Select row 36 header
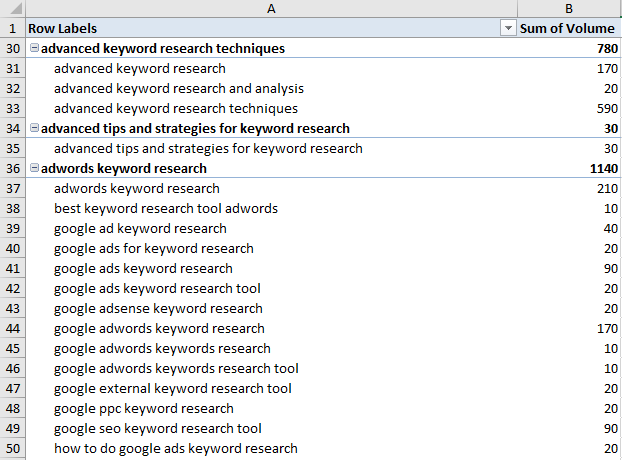Screen dimensions: 622x460 [x=13, y=168]
